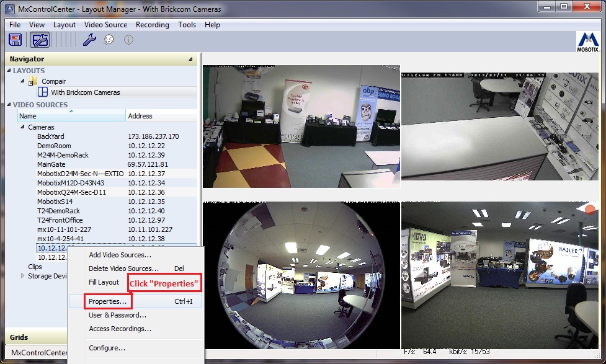Screen dimensions: 606x364
Task: Select the MainGate camera
Action: tap(51, 164)
